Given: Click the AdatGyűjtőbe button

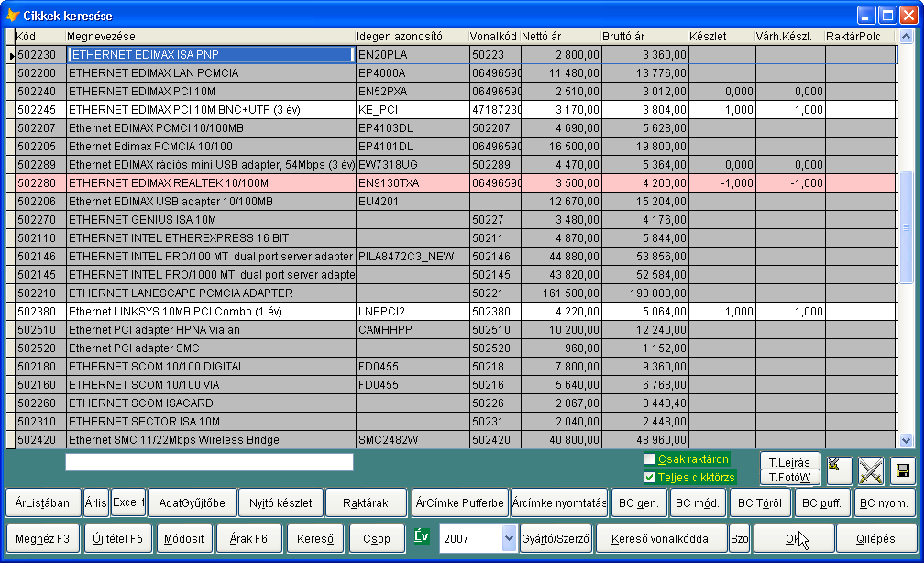Looking at the screenshot, I should [192, 502].
